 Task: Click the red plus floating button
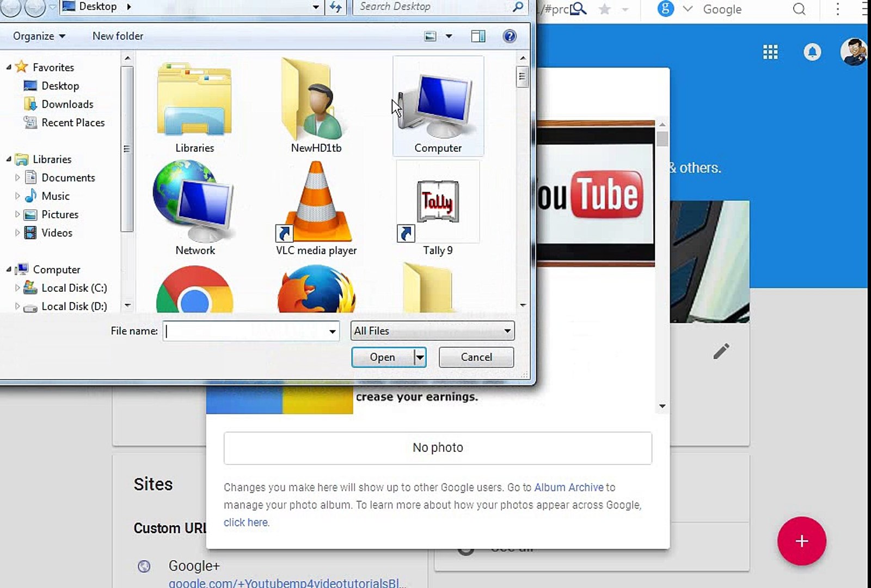(802, 541)
